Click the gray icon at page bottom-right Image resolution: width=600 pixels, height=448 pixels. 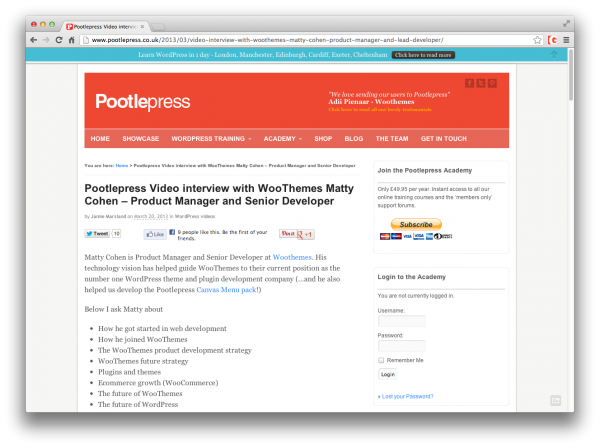[x=556, y=401]
